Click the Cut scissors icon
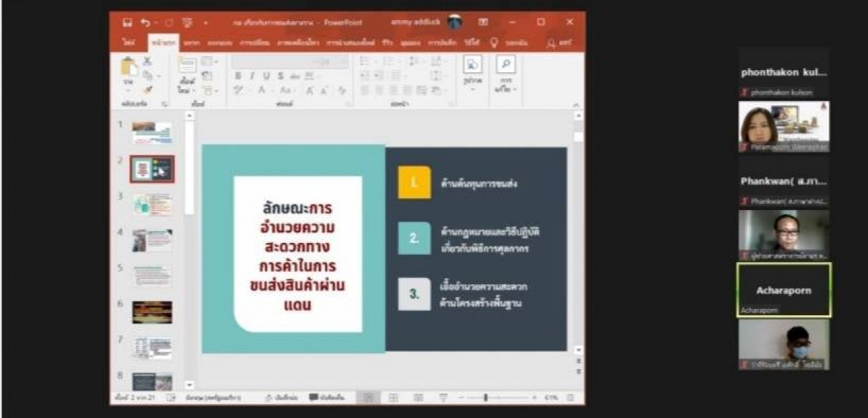 click(x=148, y=62)
